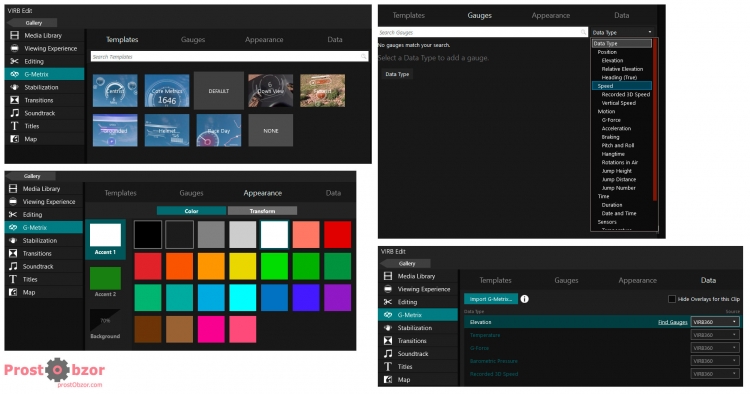Enable Hide Overlays for this Clip checkbox
750x394 pixels.
672,299
